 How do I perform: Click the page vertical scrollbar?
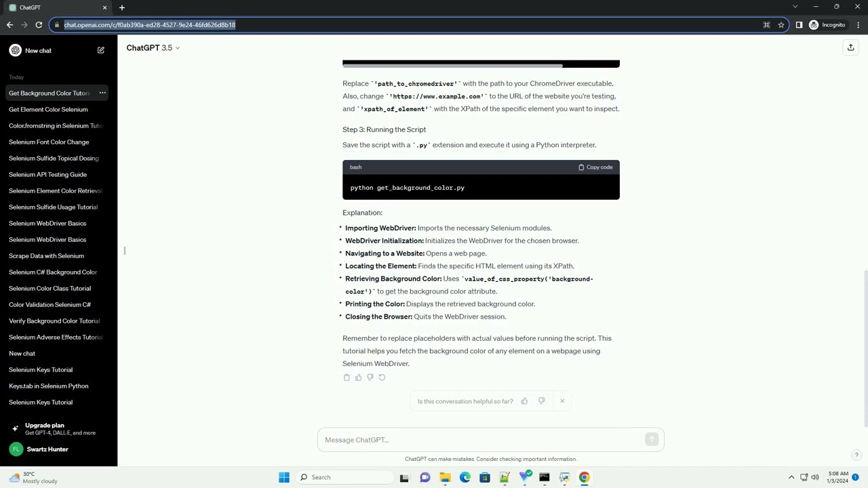click(865, 348)
